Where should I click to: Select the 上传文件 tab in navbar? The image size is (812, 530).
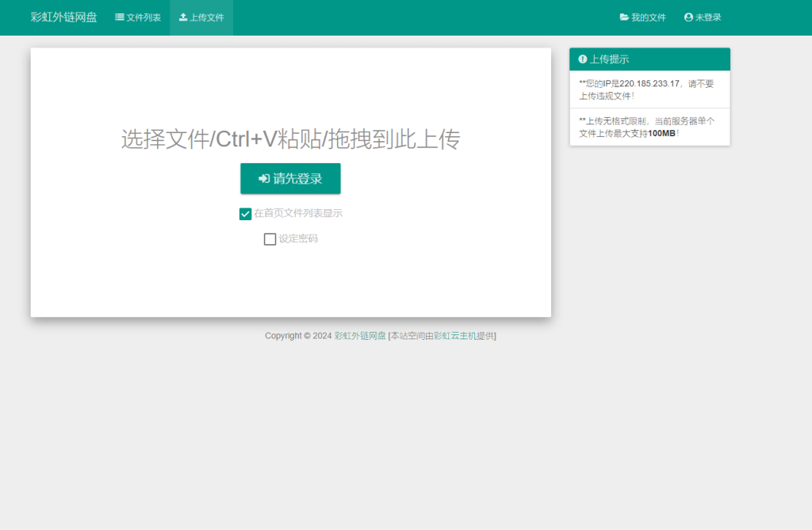[201, 17]
